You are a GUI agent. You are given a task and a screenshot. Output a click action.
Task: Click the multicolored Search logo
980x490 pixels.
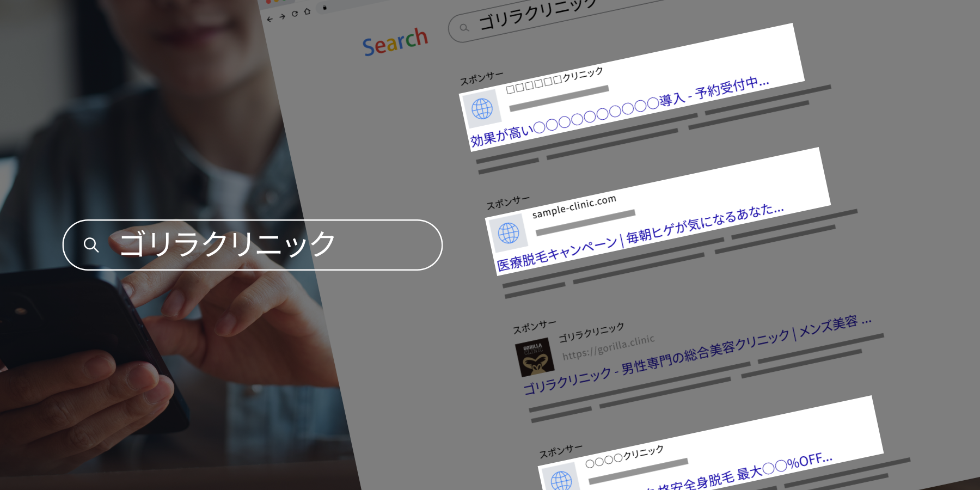(x=395, y=42)
